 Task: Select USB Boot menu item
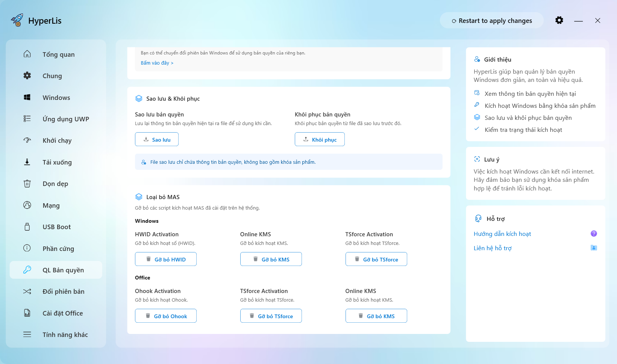56,227
